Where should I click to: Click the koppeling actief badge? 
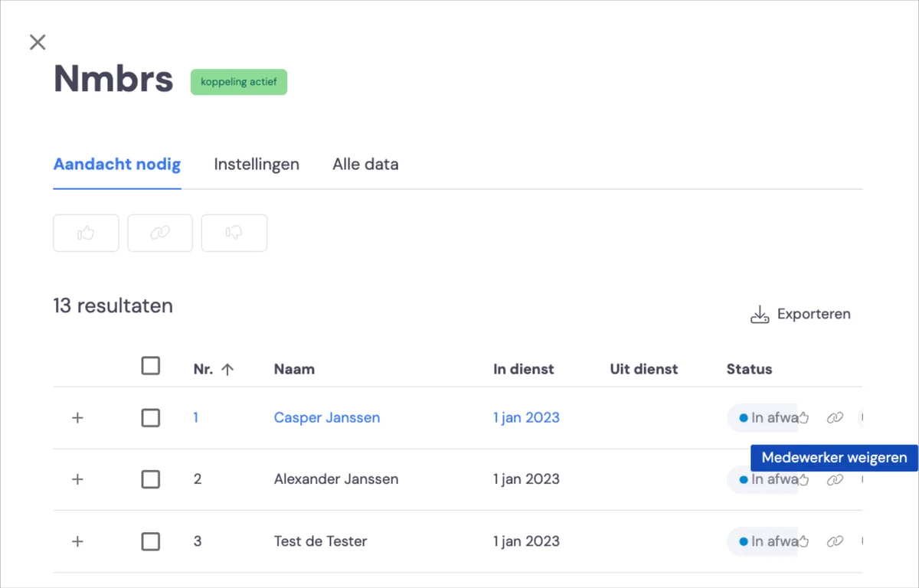click(x=239, y=81)
